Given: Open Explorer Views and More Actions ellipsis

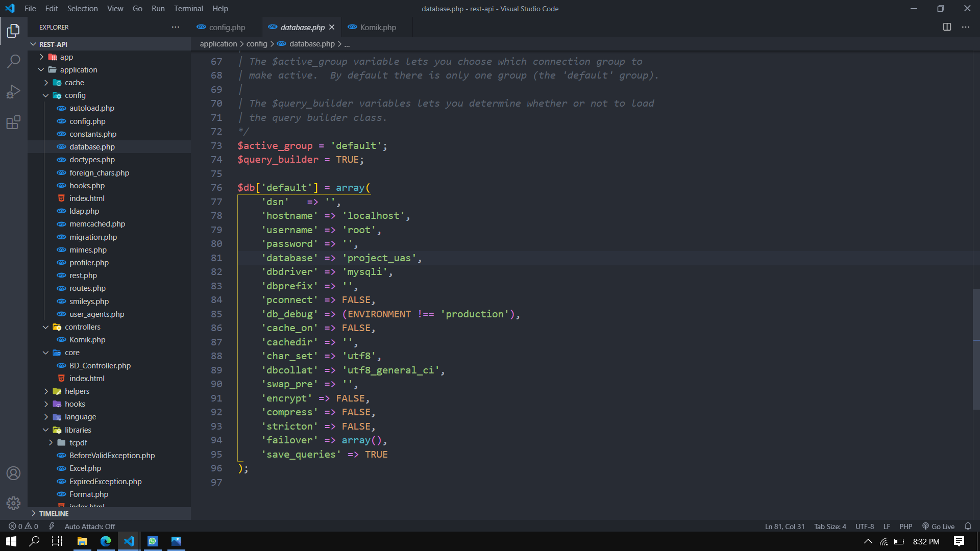Looking at the screenshot, I should pos(176,27).
